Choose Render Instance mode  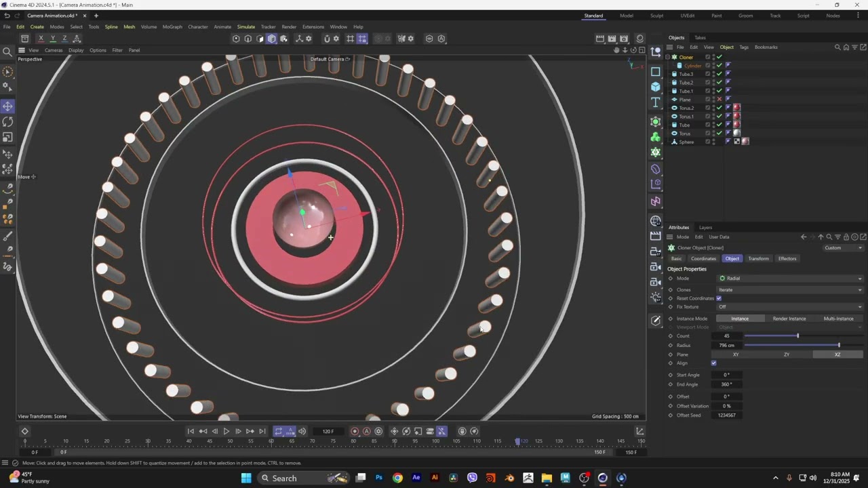click(x=789, y=319)
